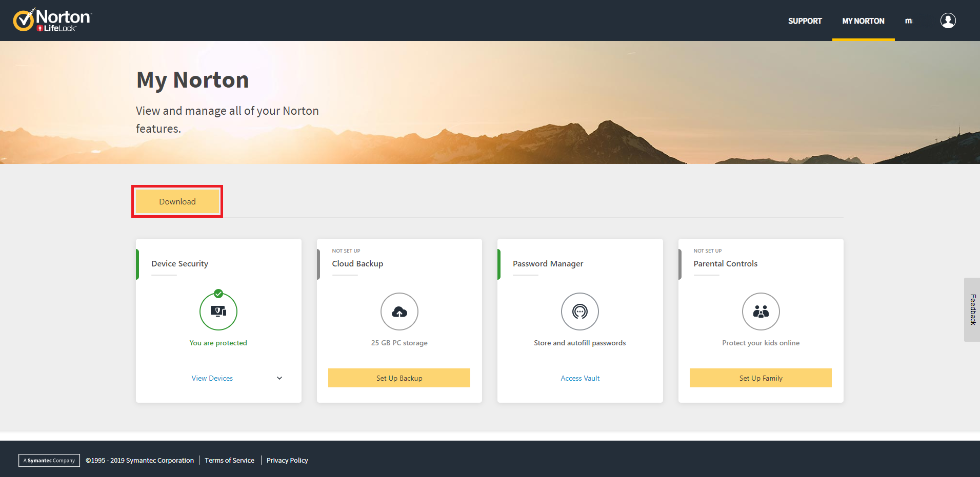
Task: Click the Parental Controls card title
Action: pos(725,263)
